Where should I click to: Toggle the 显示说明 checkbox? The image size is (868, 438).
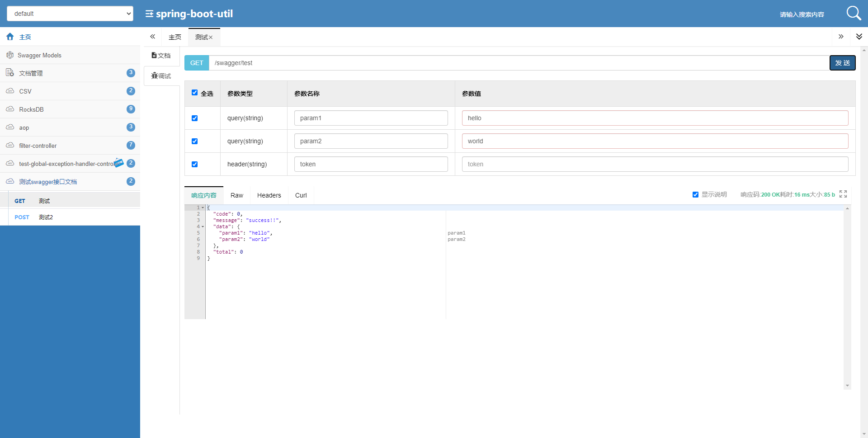[x=696, y=194]
